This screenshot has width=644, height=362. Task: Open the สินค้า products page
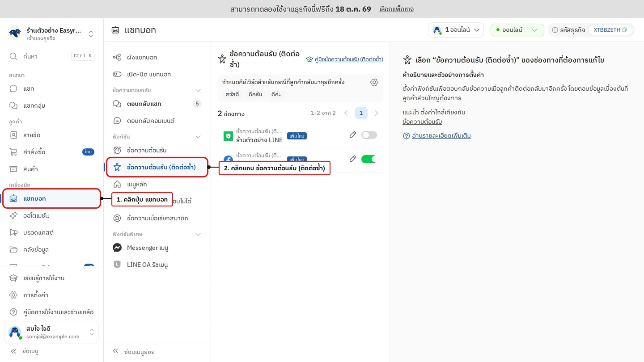pos(51,169)
